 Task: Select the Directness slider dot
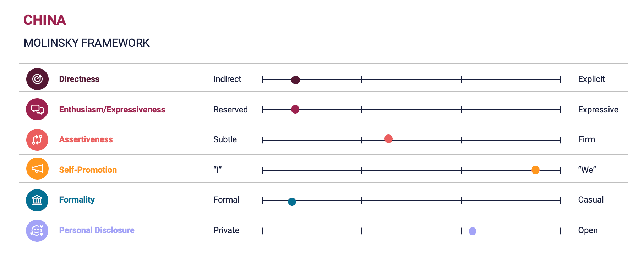tap(295, 80)
